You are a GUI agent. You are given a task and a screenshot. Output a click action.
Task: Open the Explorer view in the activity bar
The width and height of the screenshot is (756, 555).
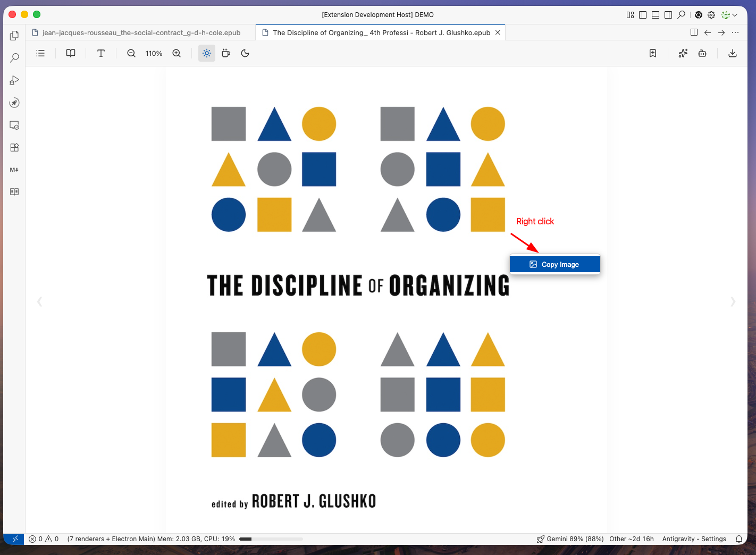(14, 36)
